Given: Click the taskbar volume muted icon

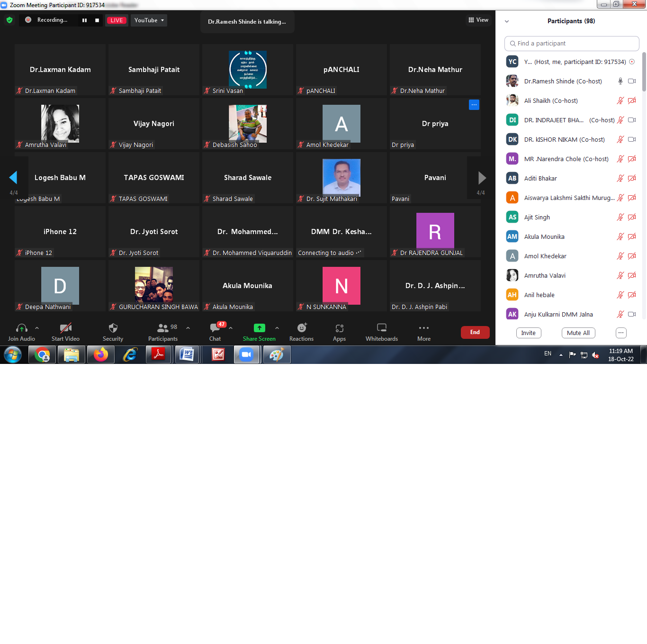Looking at the screenshot, I should tap(595, 355).
